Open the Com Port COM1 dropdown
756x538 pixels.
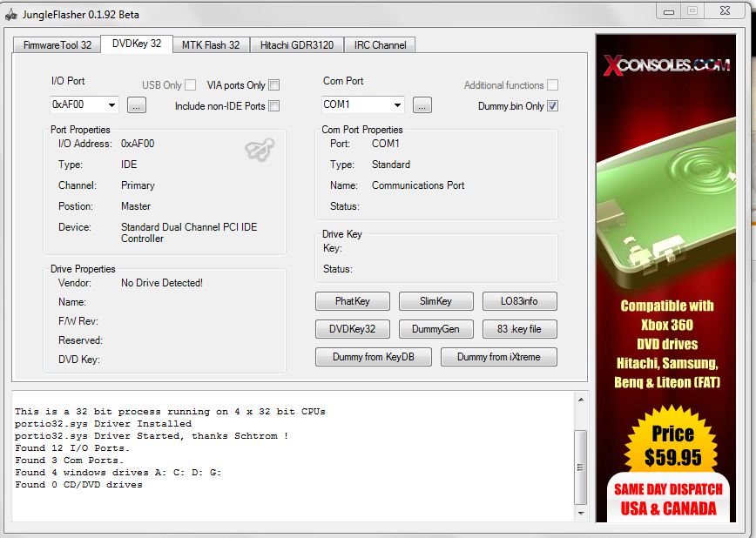click(397, 104)
